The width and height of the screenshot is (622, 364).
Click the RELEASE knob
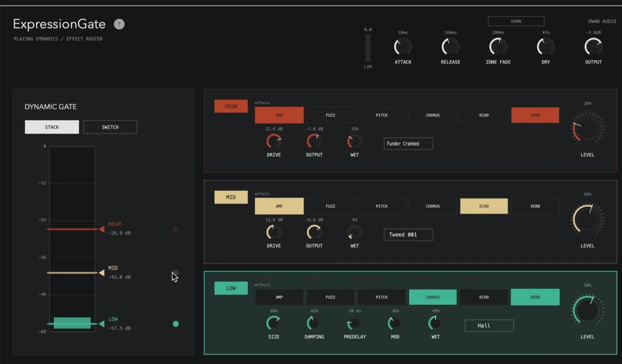click(450, 47)
